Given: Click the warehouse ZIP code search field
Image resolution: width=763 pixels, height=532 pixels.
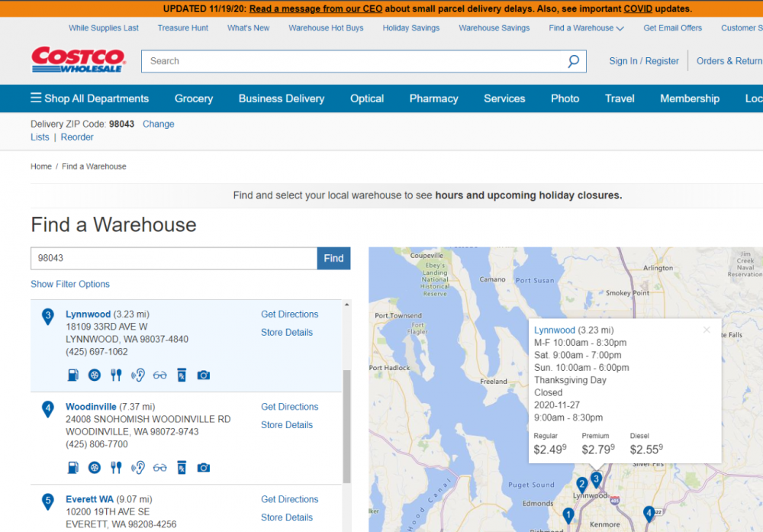Looking at the screenshot, I should click(x=174, y=258).
